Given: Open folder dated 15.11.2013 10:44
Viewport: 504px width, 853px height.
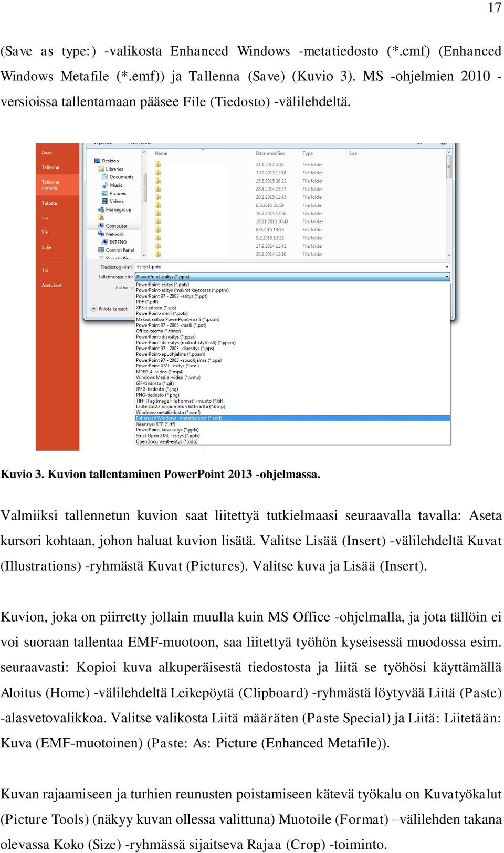Looking at the screenshot, I should pos(239,222).
